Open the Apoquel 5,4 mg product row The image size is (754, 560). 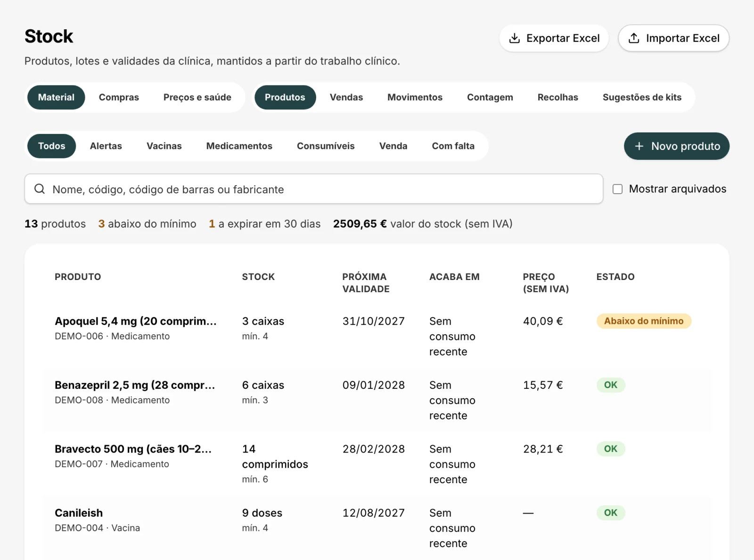377,336
